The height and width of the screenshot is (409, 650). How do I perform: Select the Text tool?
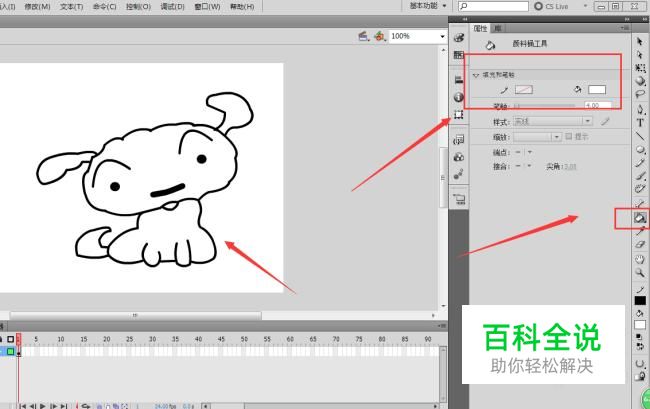pyautogui.click(x=640, y=123)
